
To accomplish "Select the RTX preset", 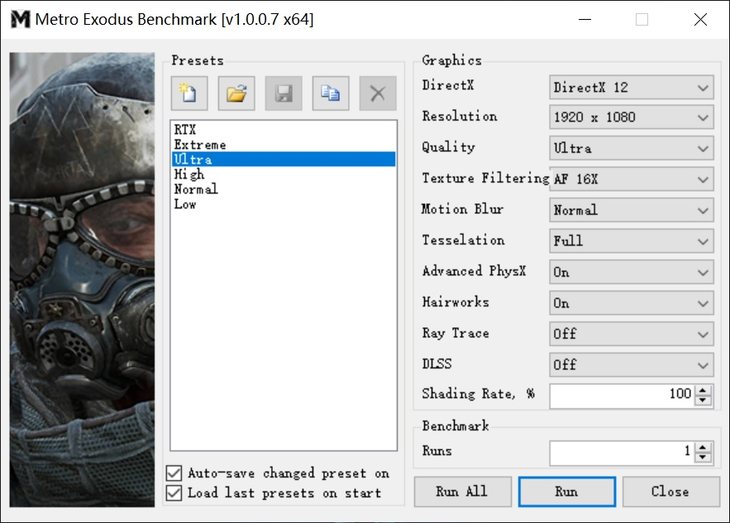I will tap(284, 129).
